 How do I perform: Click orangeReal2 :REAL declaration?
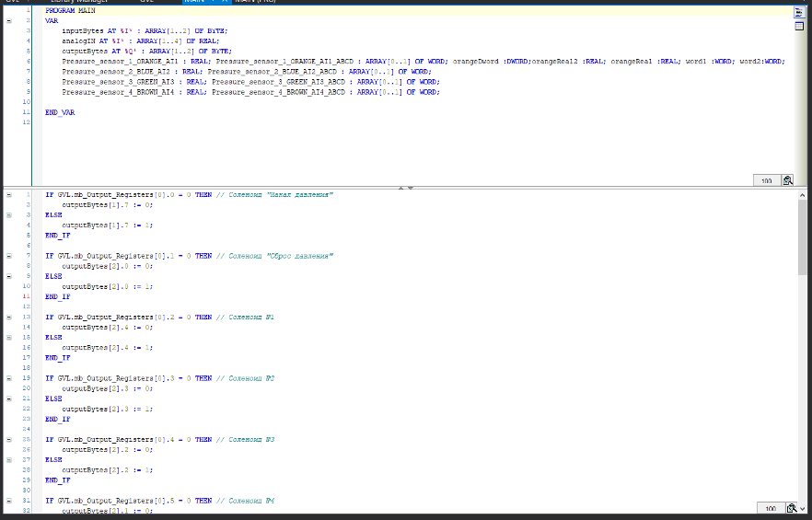pos(569,61)
